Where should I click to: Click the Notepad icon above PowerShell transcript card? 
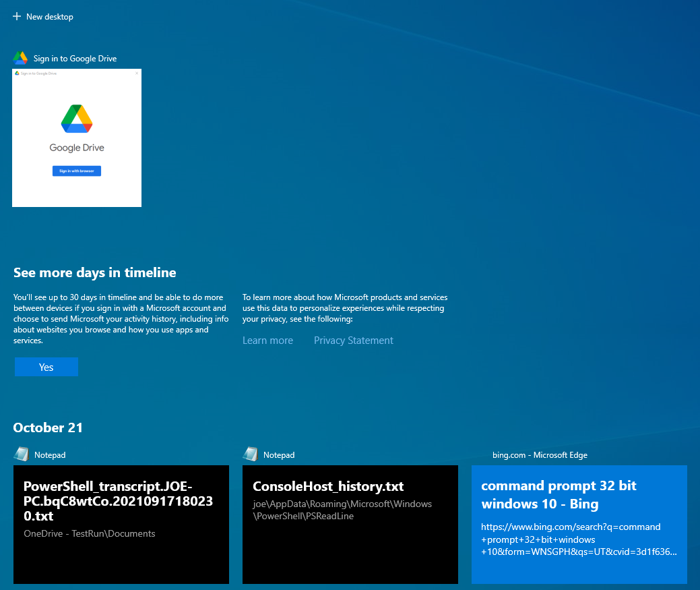click(x=22, y=454)
